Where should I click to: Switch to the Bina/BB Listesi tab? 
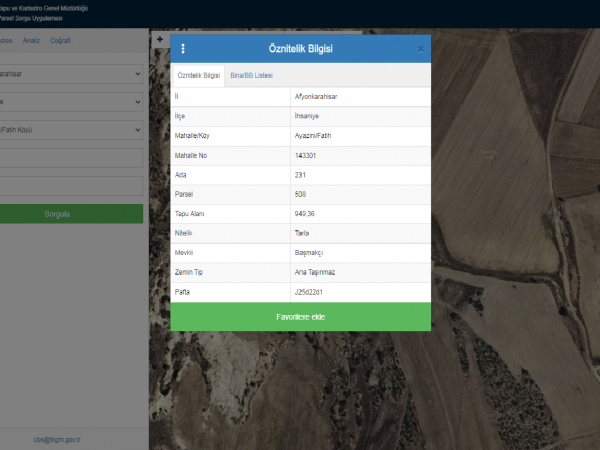(251, 75)
